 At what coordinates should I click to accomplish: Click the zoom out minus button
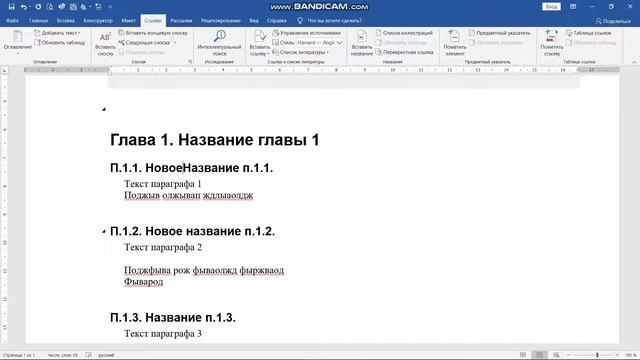[568, 355]
